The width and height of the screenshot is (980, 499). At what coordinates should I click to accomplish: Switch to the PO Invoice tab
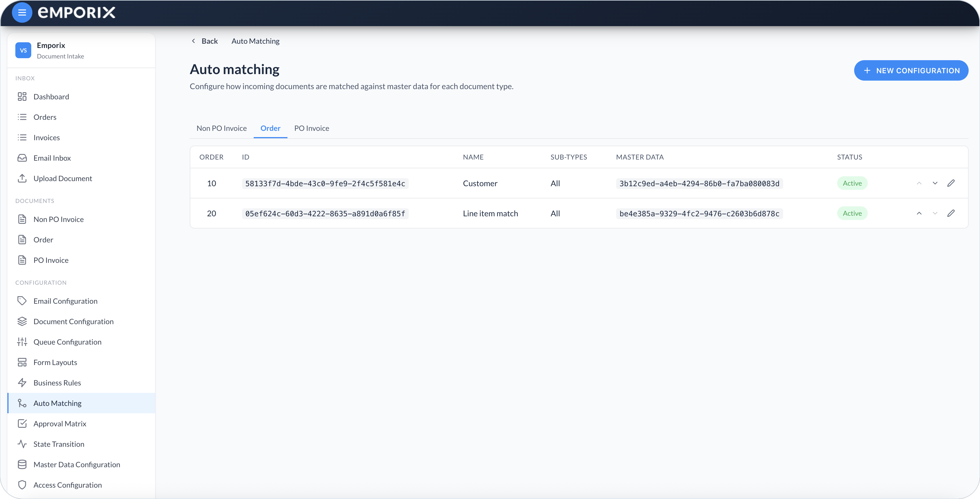point(312,128)
